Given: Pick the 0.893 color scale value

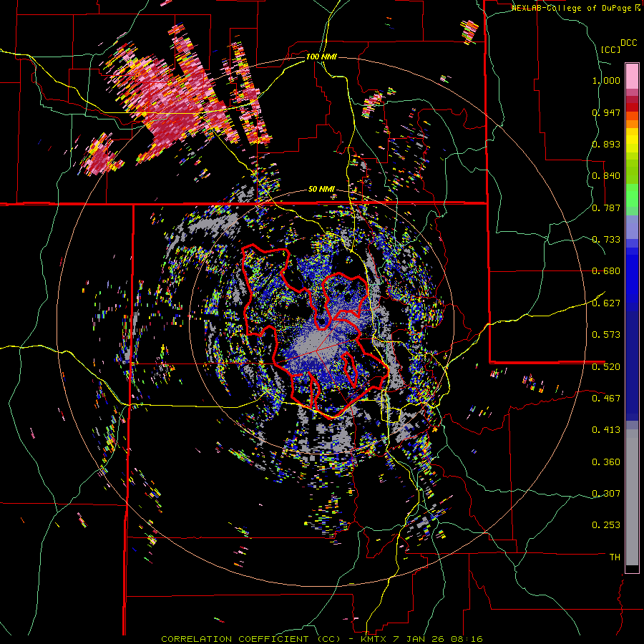Looking at the screenshot, I should pos(606,144).
